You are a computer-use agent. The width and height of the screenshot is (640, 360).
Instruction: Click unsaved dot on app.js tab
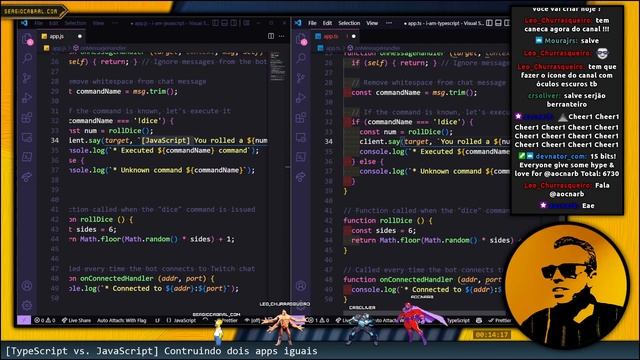pos(80,36)
